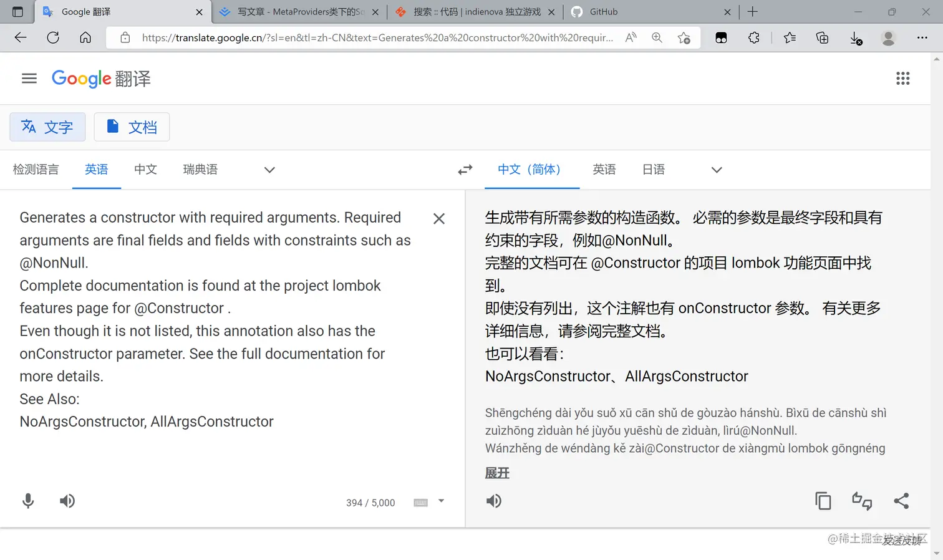Select 中文 as source language
Viewport: 943px width, 560px height.
tap(145, 170)
